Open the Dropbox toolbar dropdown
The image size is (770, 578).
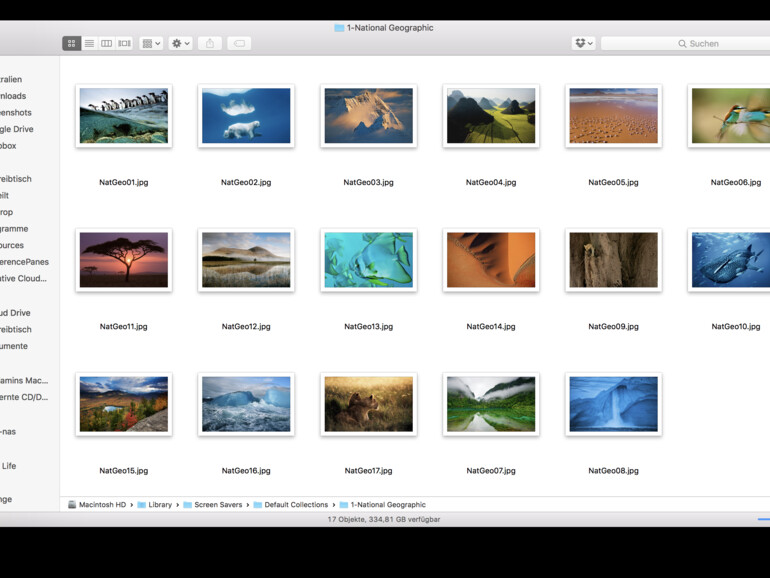point(583,44)
